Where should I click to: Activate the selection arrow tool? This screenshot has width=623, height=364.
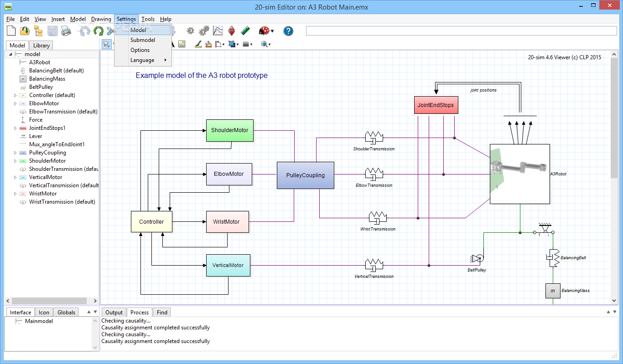point(106,44)
